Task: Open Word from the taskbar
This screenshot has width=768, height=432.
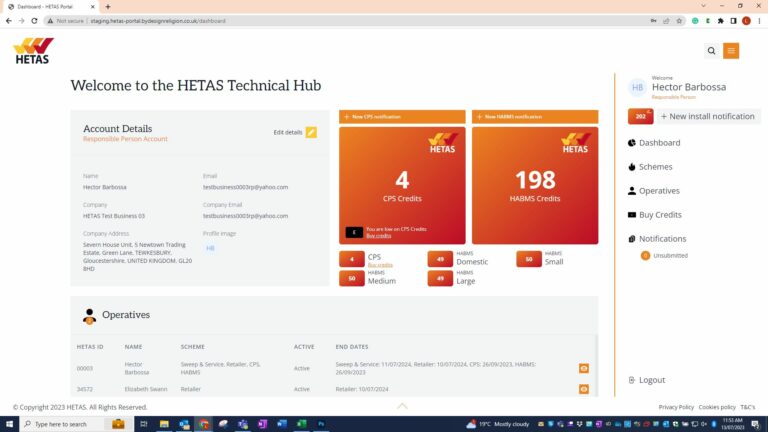Action: coord(282,424)
